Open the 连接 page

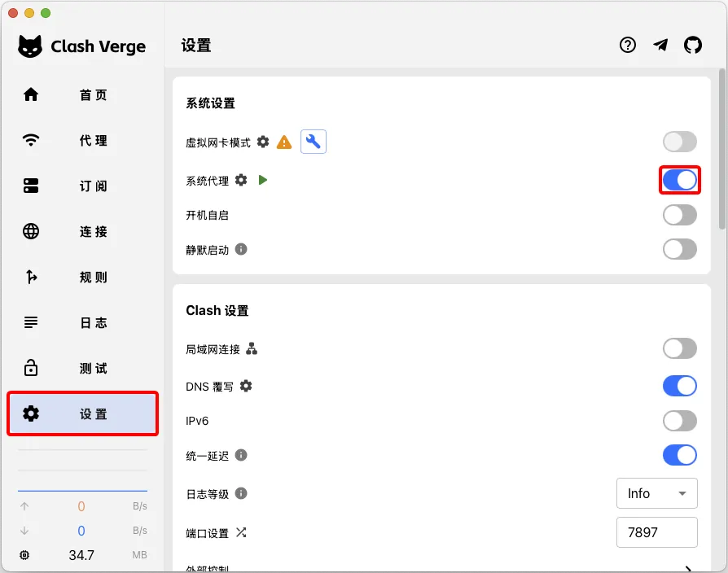pyautogui.click(x=82, y=231)
